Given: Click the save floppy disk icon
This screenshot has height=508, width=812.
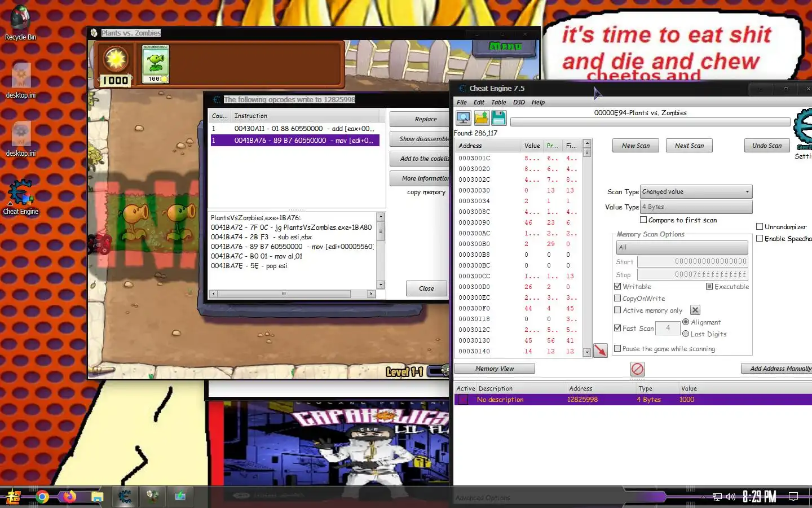Looking at the screenshot, I should (x=499, y=117).
